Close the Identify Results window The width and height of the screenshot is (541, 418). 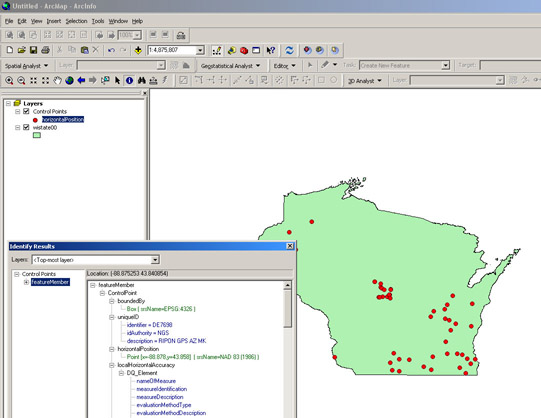(x=290, y=246)
